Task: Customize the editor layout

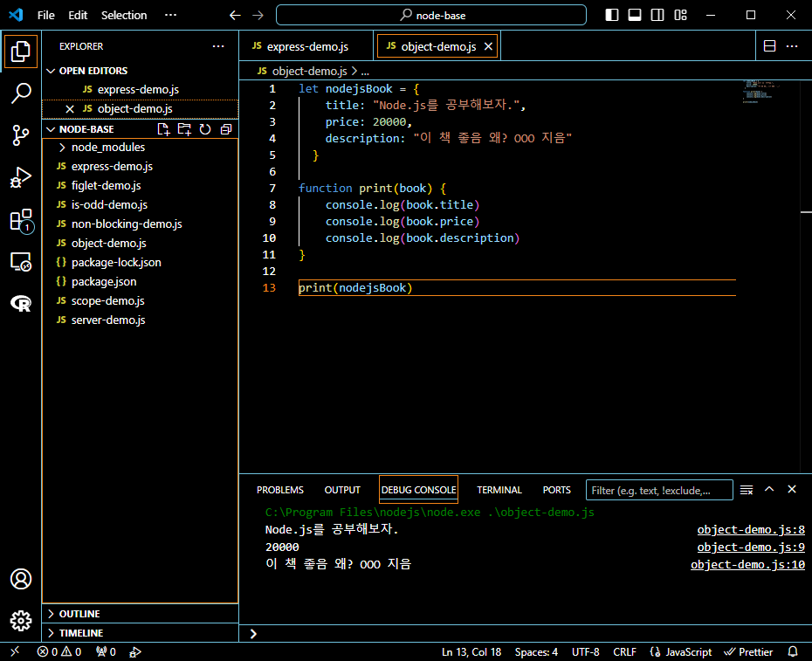Action: pyautogui.click(x=680, y=15)
